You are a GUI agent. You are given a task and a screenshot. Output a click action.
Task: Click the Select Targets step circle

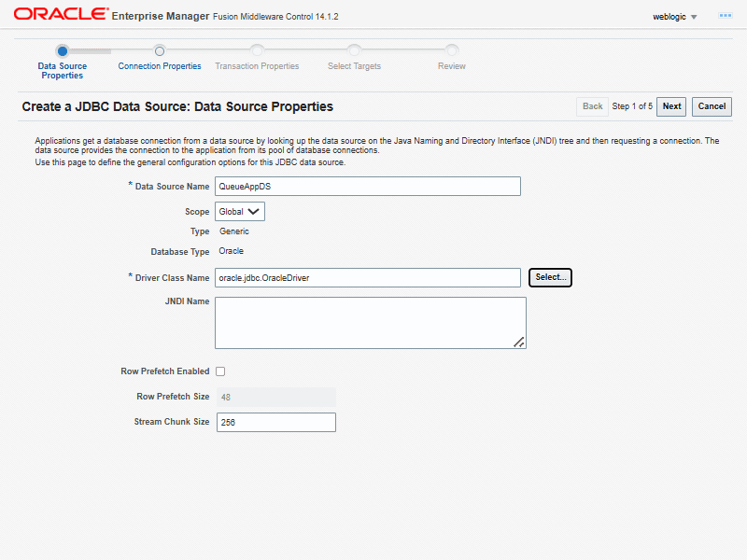pyautogui.click(x=354, y=50)
